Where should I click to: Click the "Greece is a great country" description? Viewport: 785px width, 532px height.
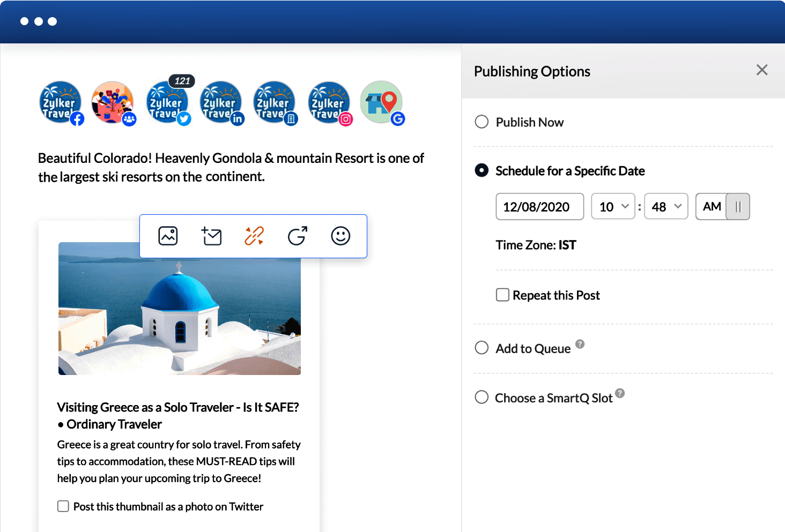click(x=179, y=461)
